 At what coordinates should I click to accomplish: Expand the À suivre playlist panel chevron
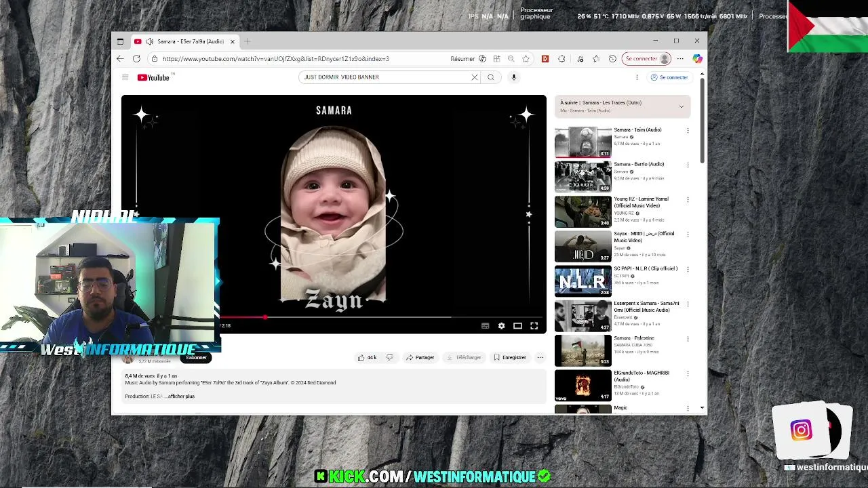click(x=682, y=106)
